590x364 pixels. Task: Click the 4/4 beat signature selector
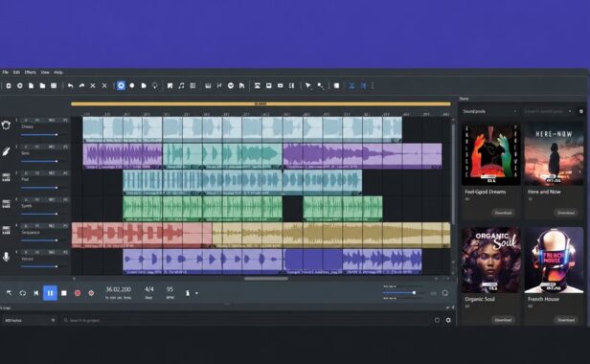(149, 289)
